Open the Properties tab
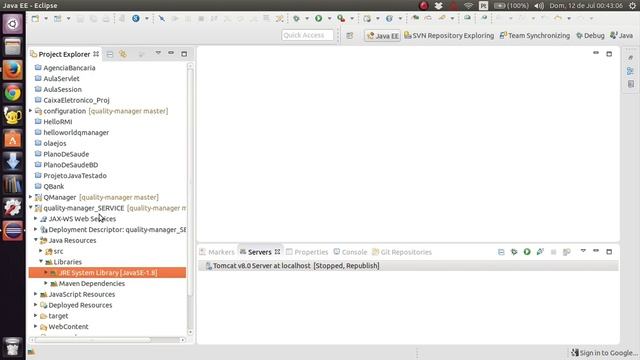 click(x=307, y=252)
